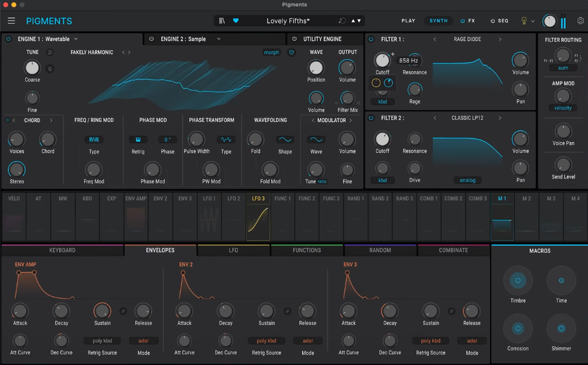
Task: Select the Wavefolding Shape sine icon
Action: pos(285,140)
